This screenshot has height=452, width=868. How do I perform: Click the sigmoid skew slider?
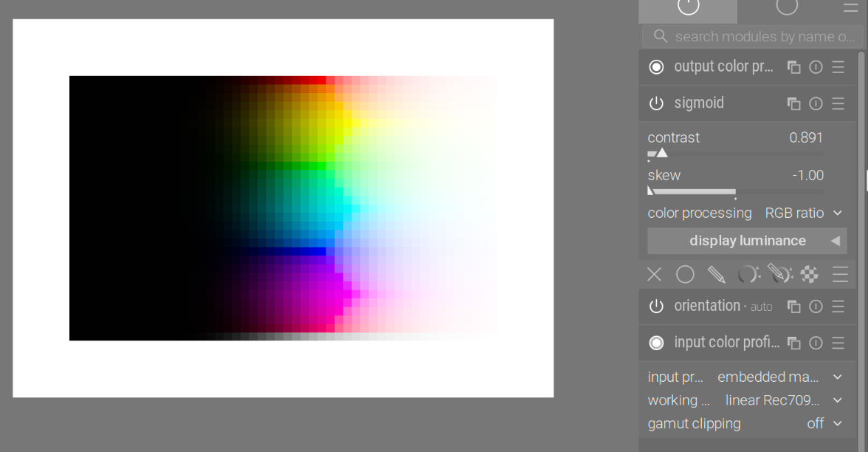point(736,191)
